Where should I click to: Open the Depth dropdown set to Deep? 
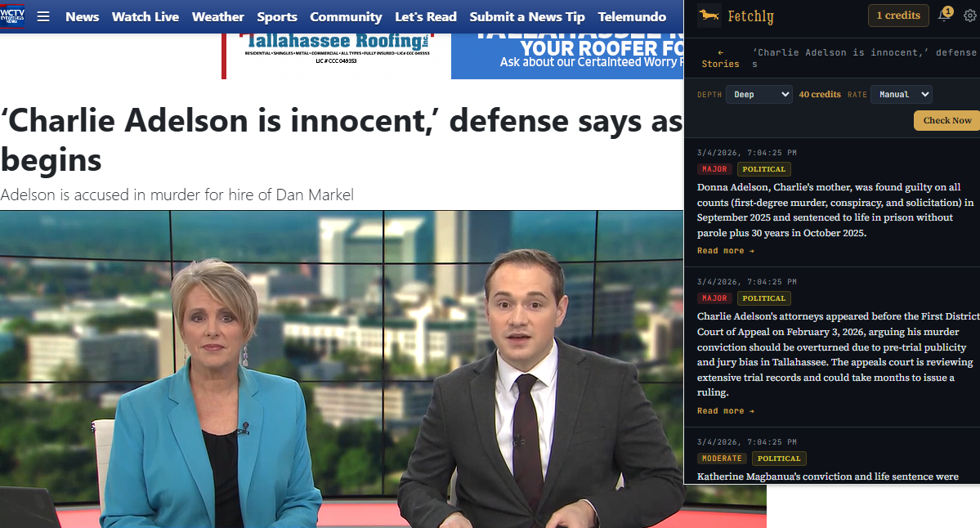tap(758, 94)
